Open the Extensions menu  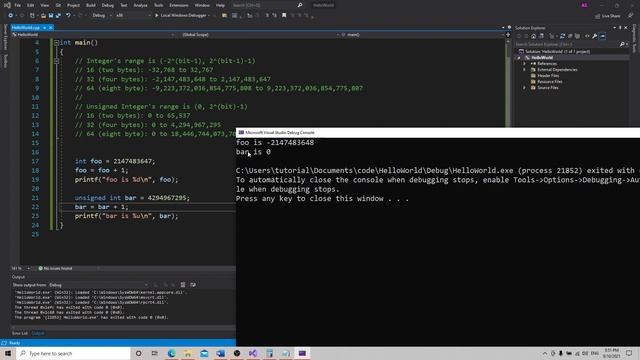tap(179, 5)
